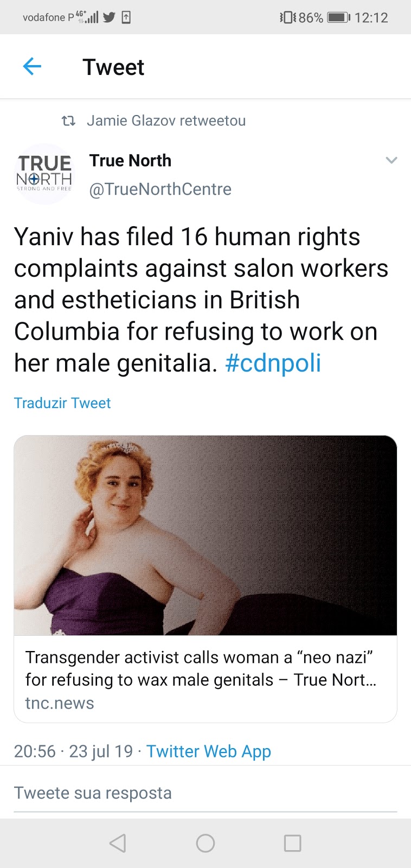This screenshot has width=411, height=868.
Task: Tap the battery icon in status bar
Action: [x=338, y=17]
